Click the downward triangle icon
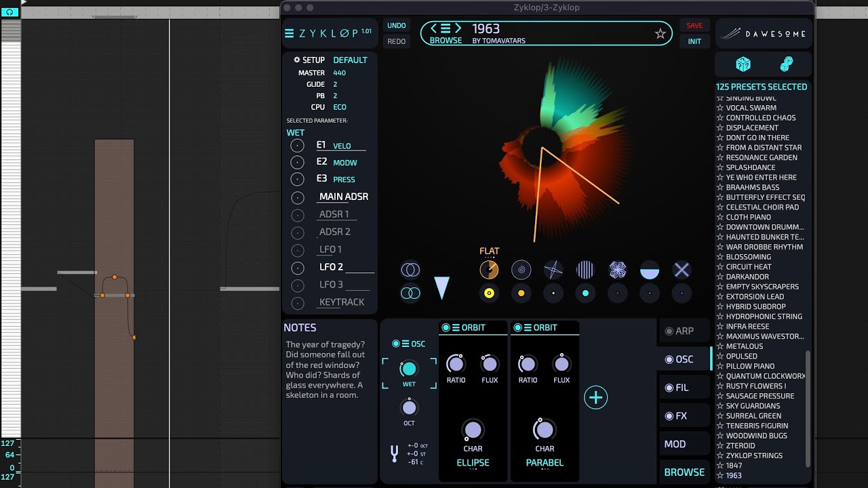 [441, 287]
